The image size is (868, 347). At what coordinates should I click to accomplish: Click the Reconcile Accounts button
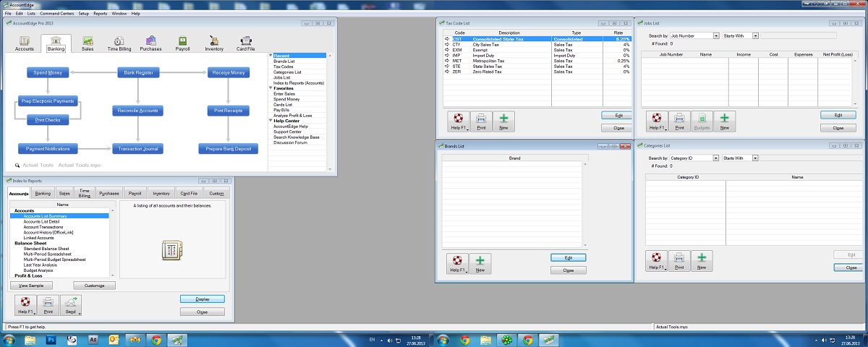[x=138, y=111]
